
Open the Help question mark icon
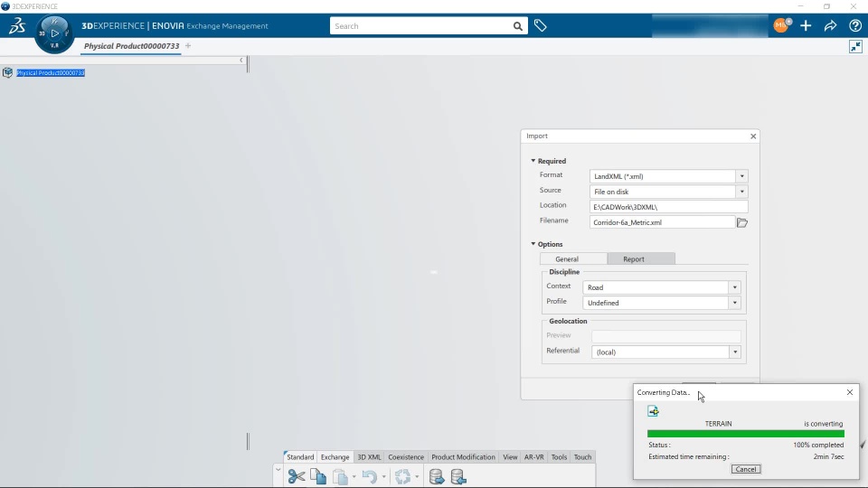(x=855, y=25)
